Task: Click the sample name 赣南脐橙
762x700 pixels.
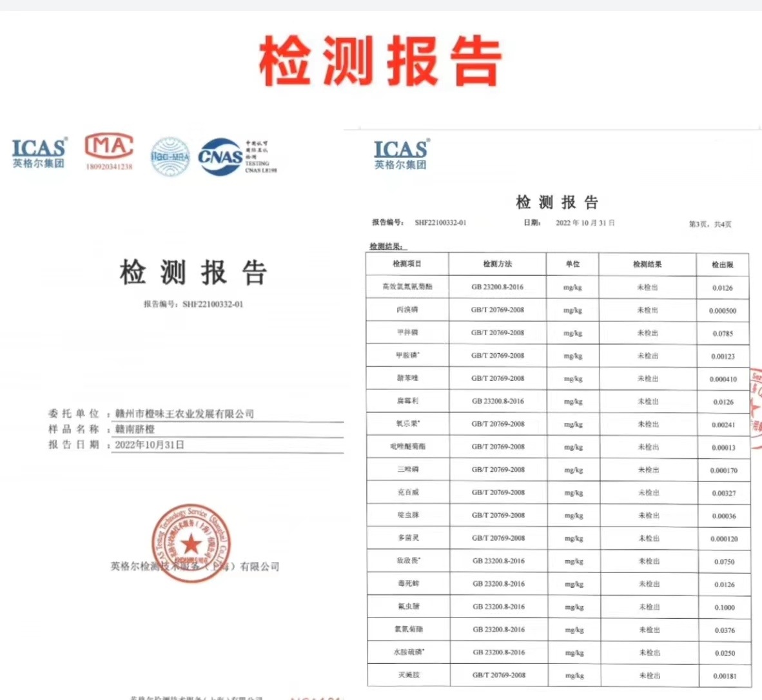Action: click(135, 429)
